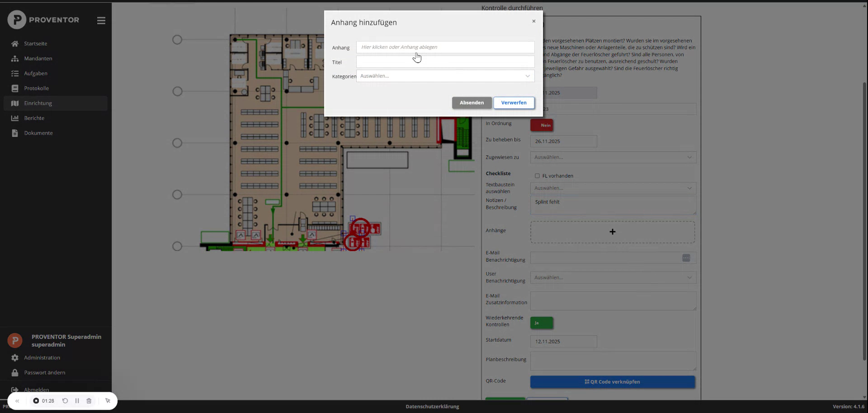Open the Kategorien Auswählen dropdown
The height and width of the screenshot is (413, 868).
(x=445, y=76)
